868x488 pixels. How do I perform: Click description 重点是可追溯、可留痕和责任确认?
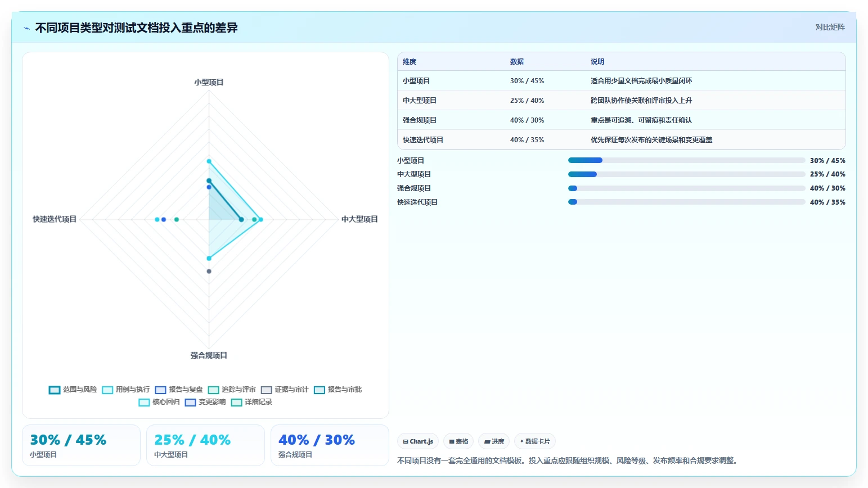(x=641, y=120)
